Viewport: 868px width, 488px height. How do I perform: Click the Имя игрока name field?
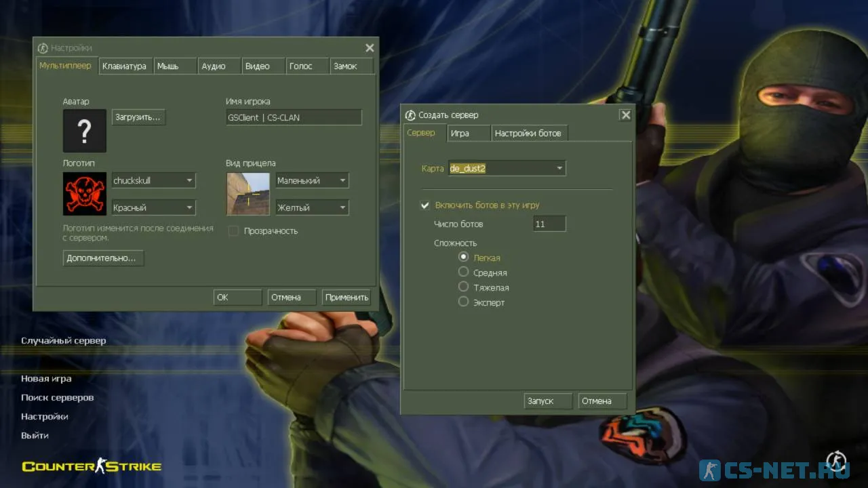point(294,117)
